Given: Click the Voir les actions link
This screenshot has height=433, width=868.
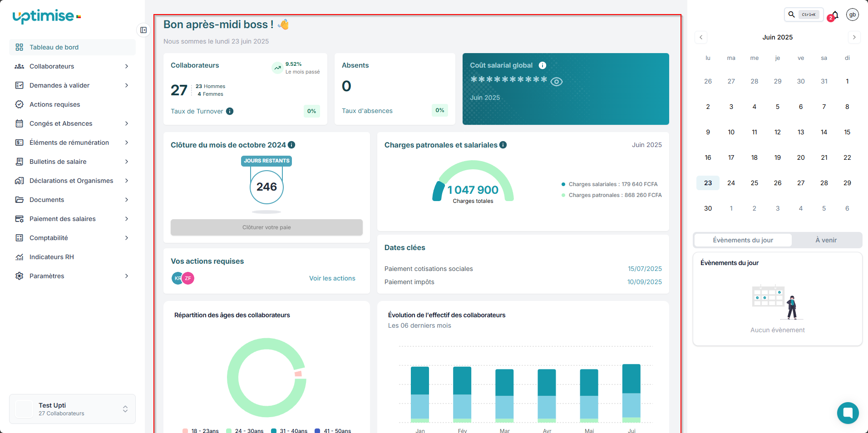Looking at the screenshot, I should point(332,278).
